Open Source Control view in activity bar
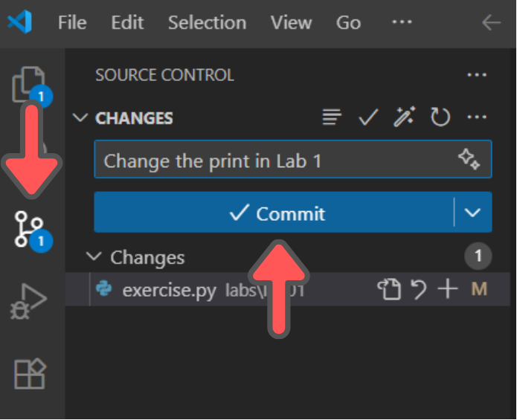517x420 pixels. 29,229
